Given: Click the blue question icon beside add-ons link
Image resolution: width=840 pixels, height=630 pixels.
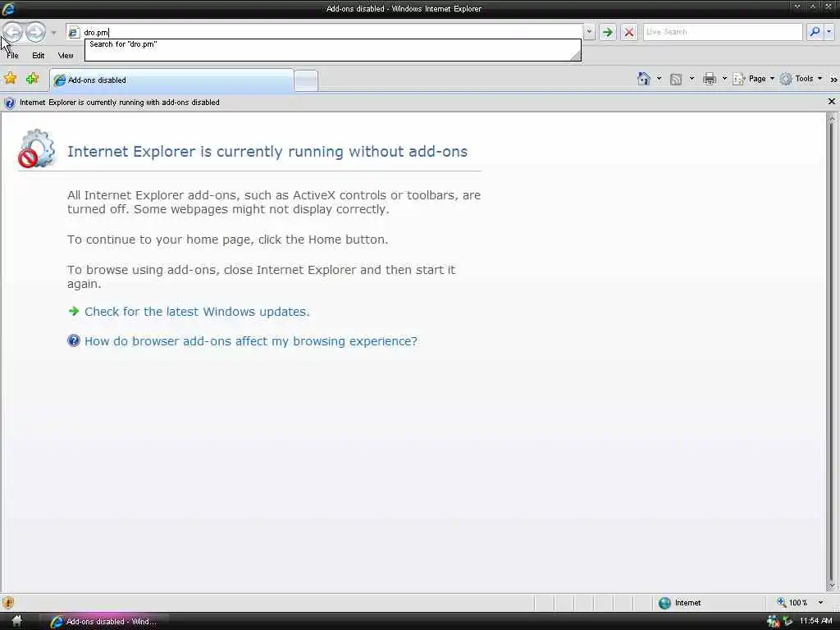Looking at the screenshot, I should point(73,340).
